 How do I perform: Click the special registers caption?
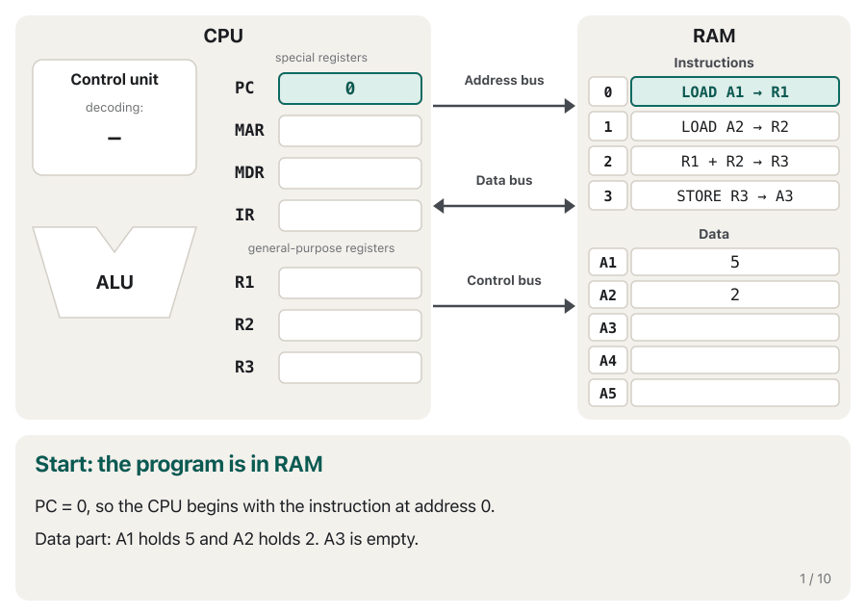pos(320,58)
